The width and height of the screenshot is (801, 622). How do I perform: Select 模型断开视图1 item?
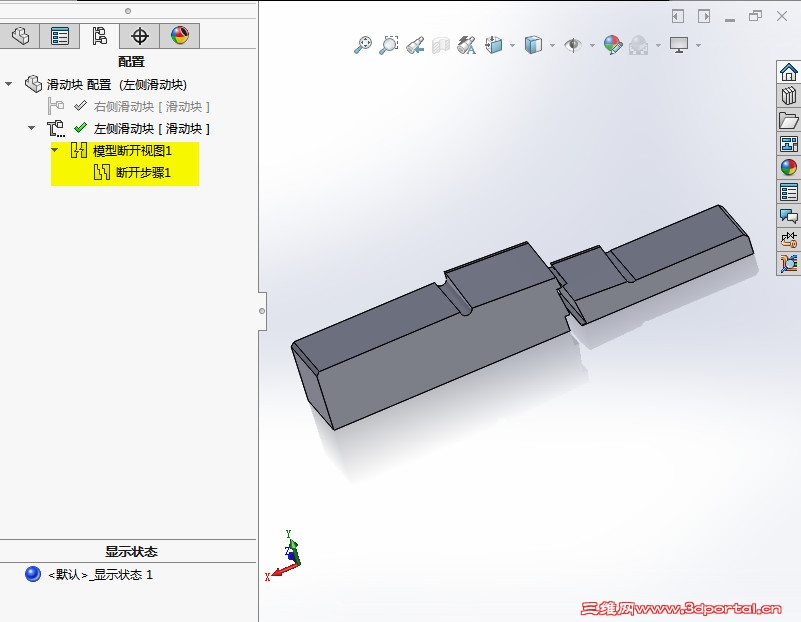coord(132,151)
